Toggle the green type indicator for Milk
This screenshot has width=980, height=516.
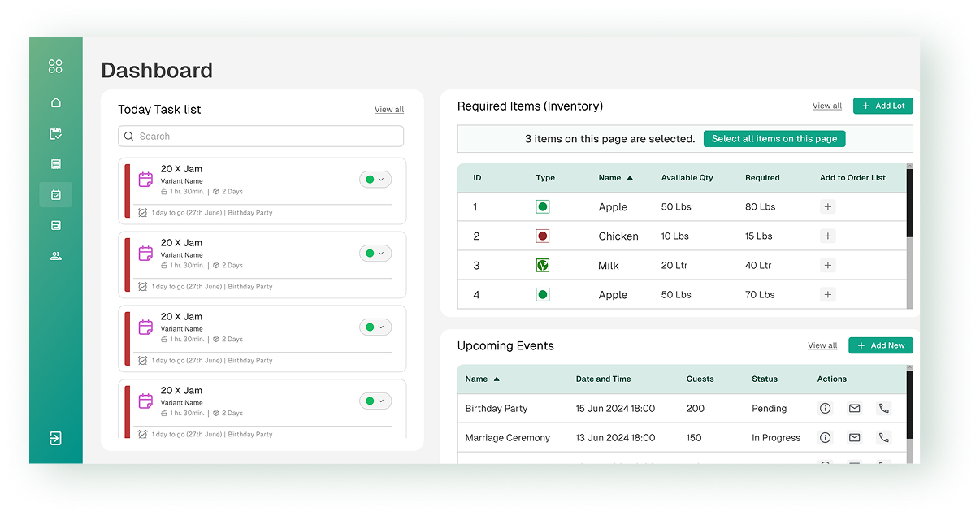543,266
